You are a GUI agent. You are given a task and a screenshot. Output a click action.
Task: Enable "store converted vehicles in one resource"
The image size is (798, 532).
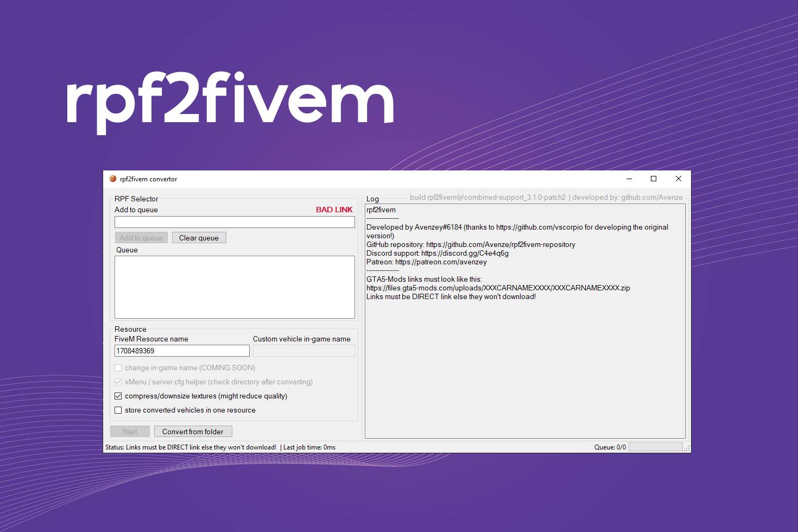pyautogui.click(x=118, y=410)
